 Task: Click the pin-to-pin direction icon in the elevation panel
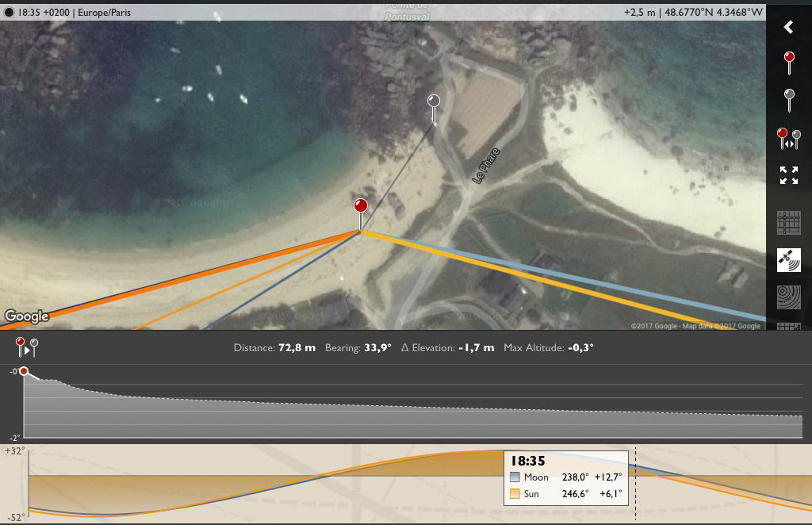[26, 347]
